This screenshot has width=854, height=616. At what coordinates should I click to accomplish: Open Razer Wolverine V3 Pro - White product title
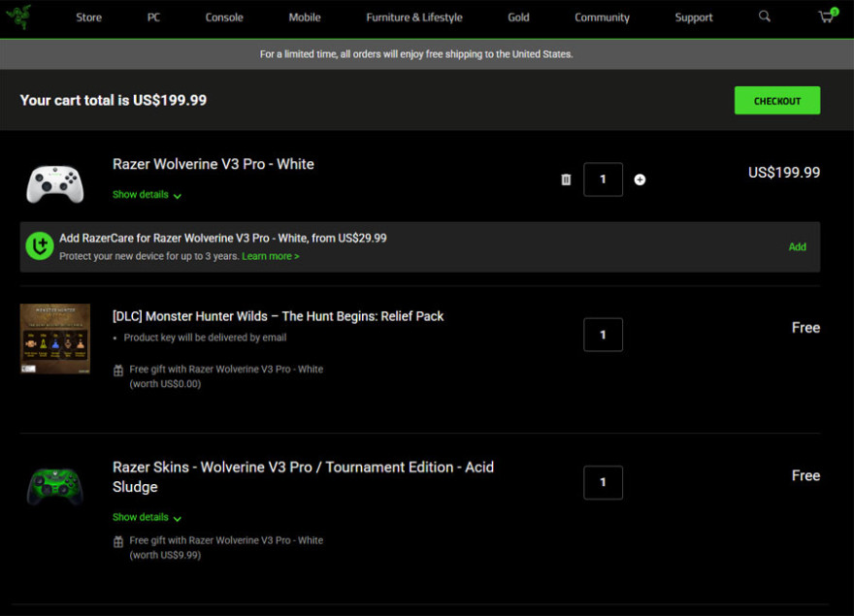click(x=213, y=164)
